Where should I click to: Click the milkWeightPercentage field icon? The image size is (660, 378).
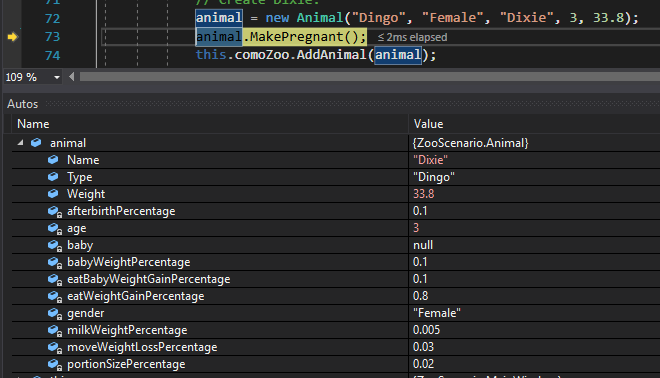pyautogui.click(x=55, y=330)
